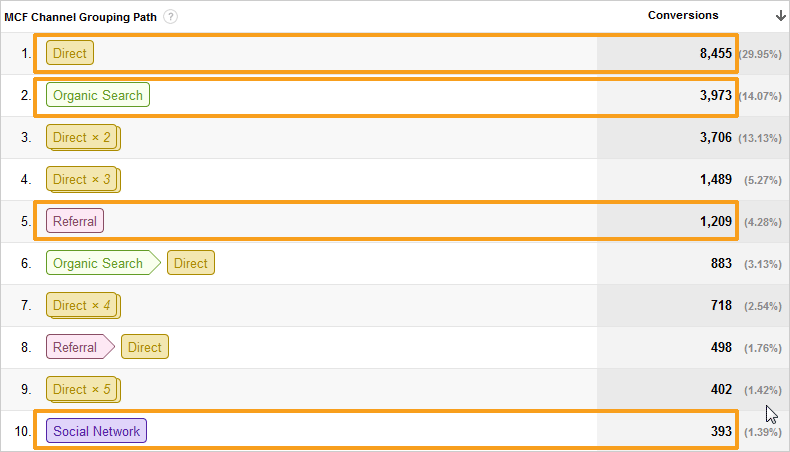This screenshot has width=790, height=452.
Task: Select the Social Network channel tag
Action: (x=96, y=431)
